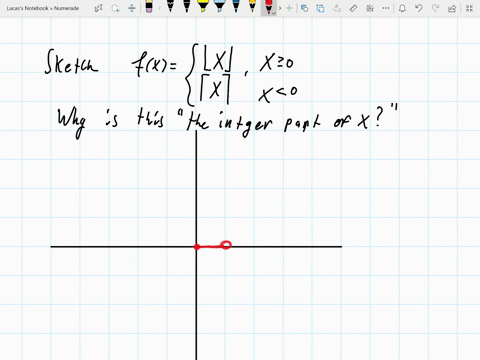Select the dark blue pen
The height and width of the screenshot is (360, 480).
coord(236,7)
